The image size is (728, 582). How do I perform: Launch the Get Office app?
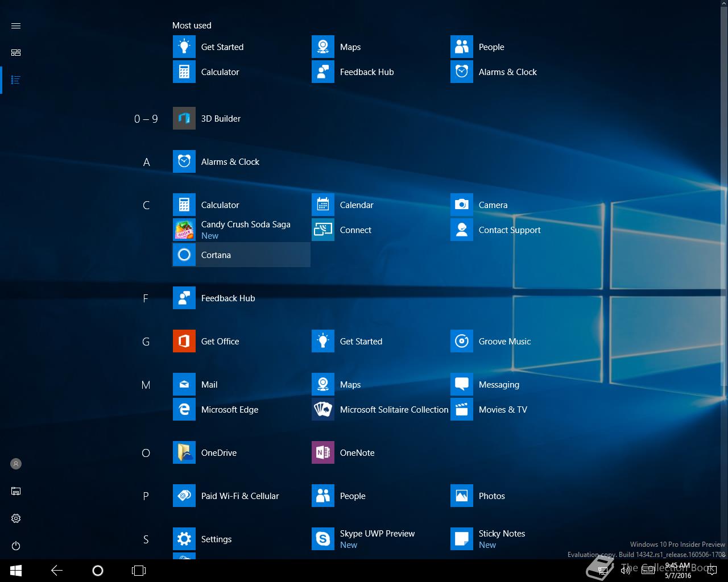241,341
